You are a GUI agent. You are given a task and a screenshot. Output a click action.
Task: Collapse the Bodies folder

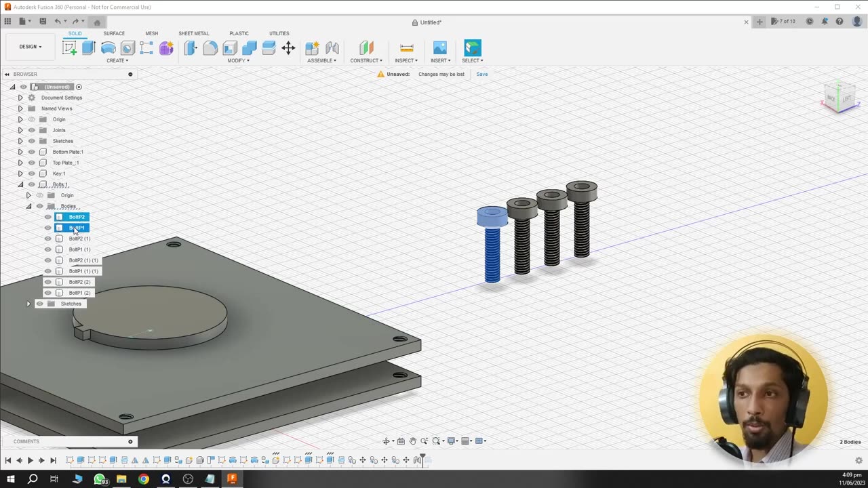[x=28, y=206]
